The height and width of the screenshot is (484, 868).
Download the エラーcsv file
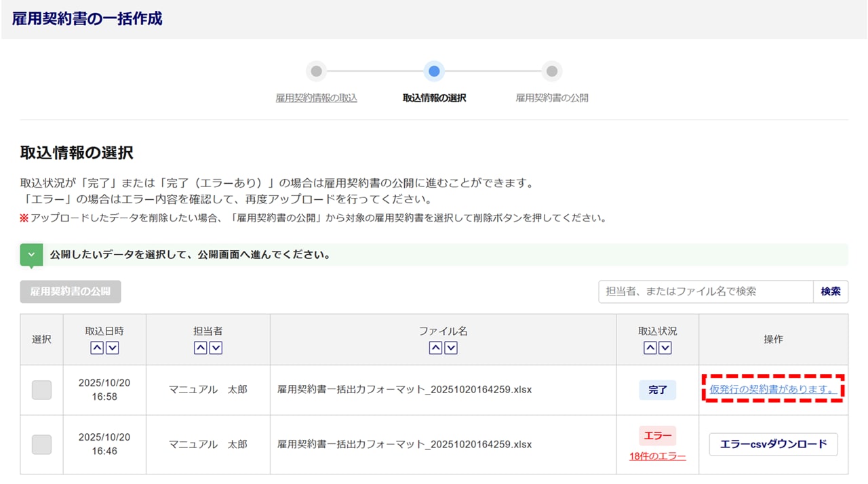click(x=773, y=445)
